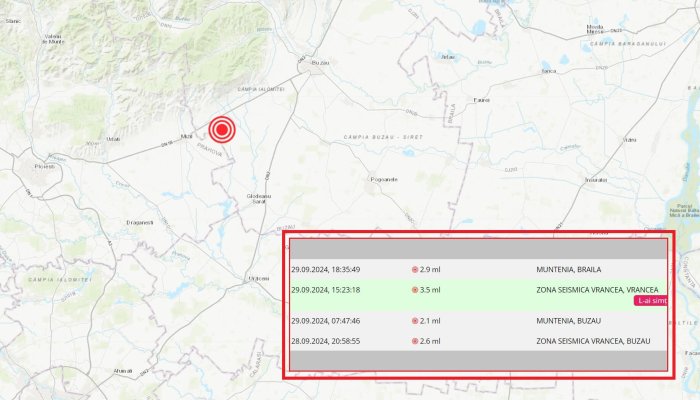Click the red dot beside 2.6 ml

click(415, 341)
